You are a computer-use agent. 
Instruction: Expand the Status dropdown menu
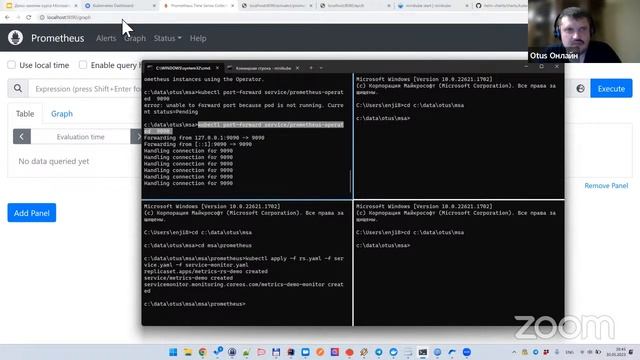tap(167, 38)
